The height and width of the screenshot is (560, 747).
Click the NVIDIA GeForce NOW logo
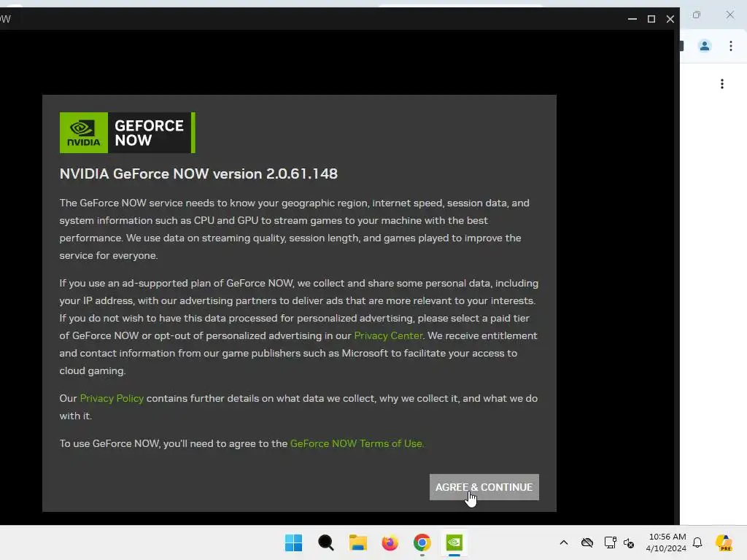(x=127, y=133)
